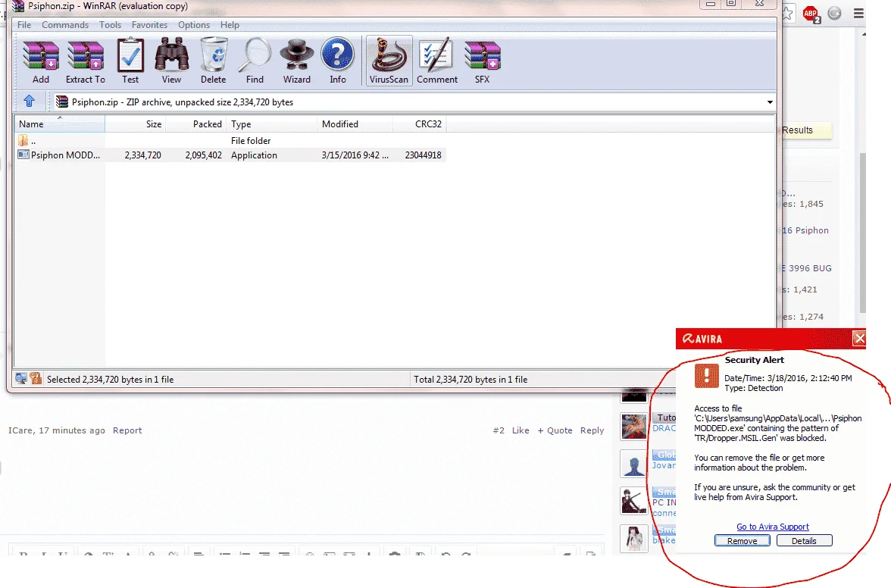Click the round extension icon beside AdBlock
The width and height of the screenshot is (891, 588).
pyautogui.click(x=834, y=13)
